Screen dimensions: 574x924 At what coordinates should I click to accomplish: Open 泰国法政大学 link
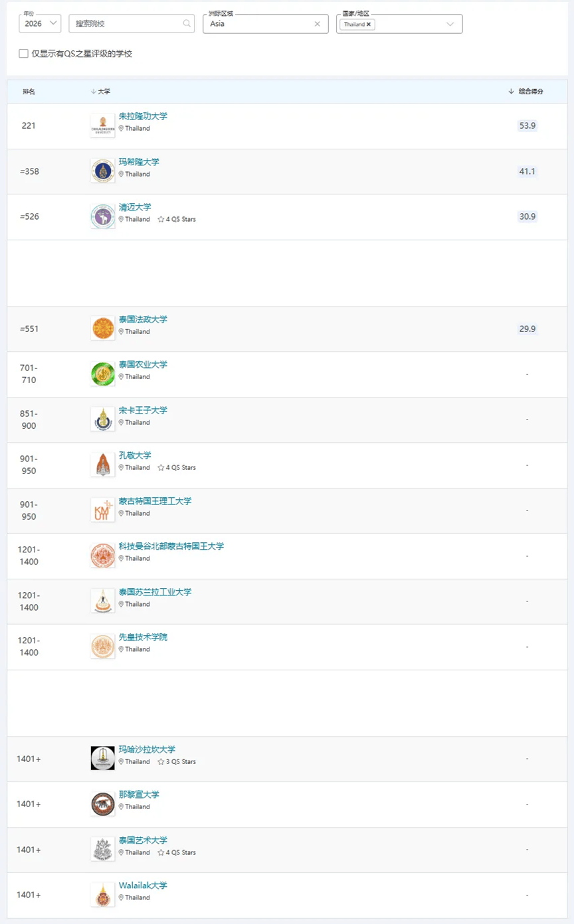143,319
